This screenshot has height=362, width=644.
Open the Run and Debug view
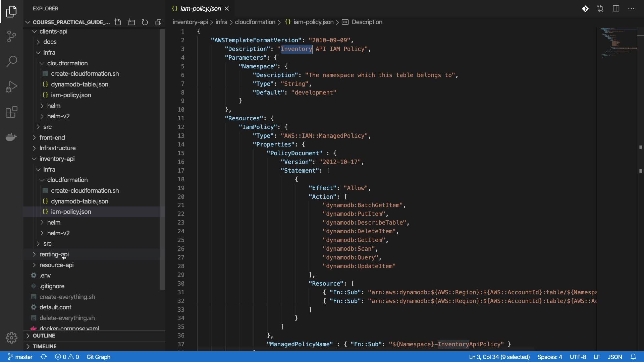(x=11, y=87)
